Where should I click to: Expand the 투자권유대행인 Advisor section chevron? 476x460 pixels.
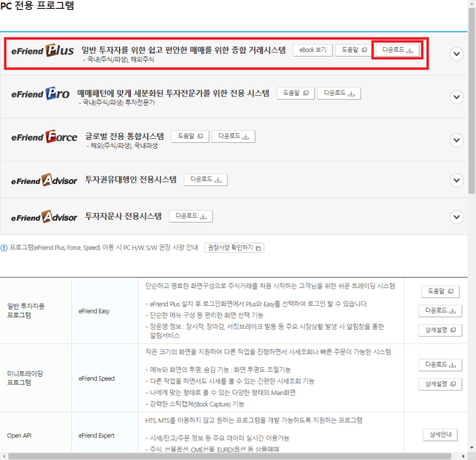(x=456, y=179)
